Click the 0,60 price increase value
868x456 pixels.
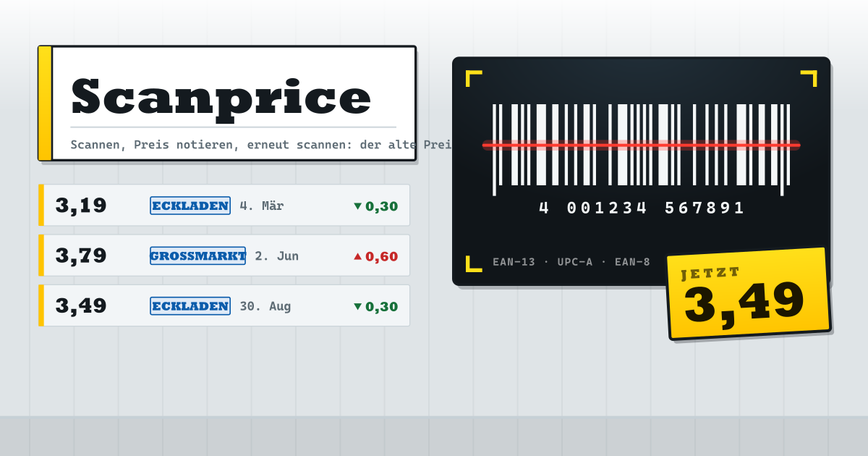point(381,256)
